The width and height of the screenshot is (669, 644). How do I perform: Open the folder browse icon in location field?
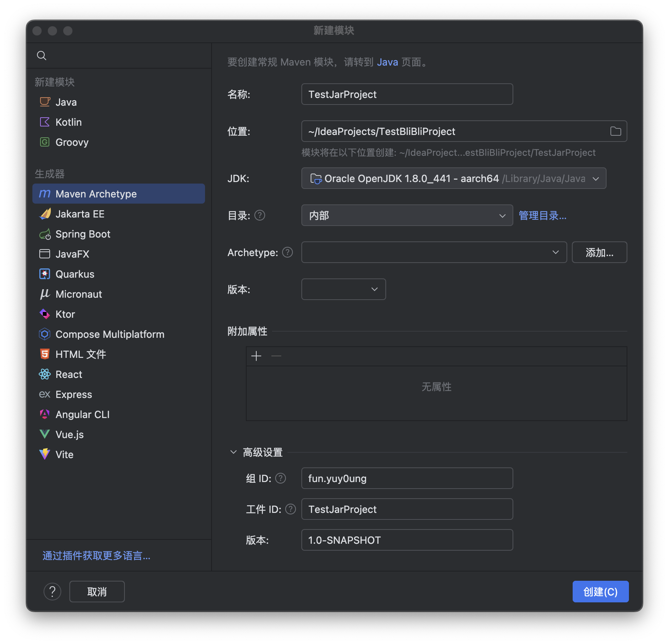pyautogui.click(x=615, y=131)
